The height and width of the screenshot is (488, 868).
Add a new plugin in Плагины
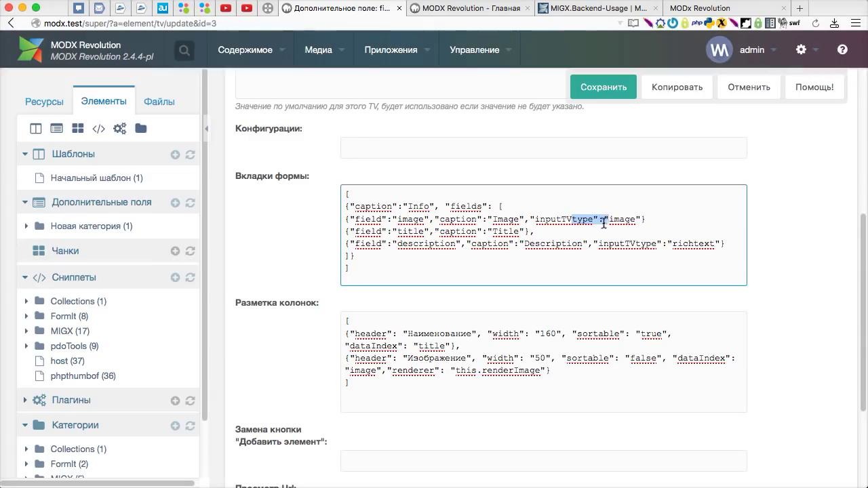[x=175, y=401]
